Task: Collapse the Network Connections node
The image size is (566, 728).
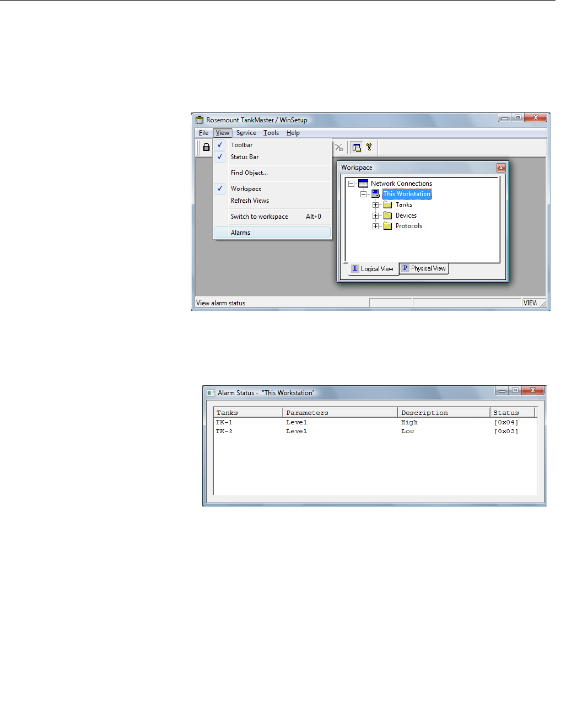Action: (351, 184)
